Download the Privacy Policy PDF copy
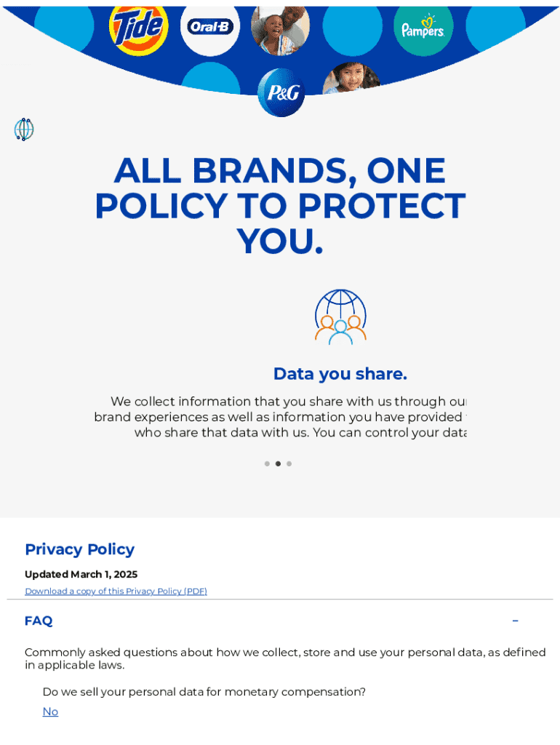Screen dimensions: 560x745 coord(116,591)
